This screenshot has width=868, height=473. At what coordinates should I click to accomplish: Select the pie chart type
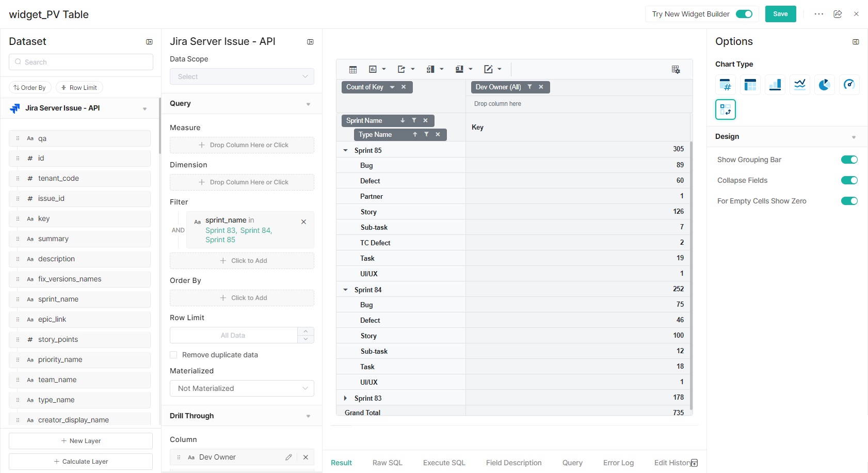(824, 85)
